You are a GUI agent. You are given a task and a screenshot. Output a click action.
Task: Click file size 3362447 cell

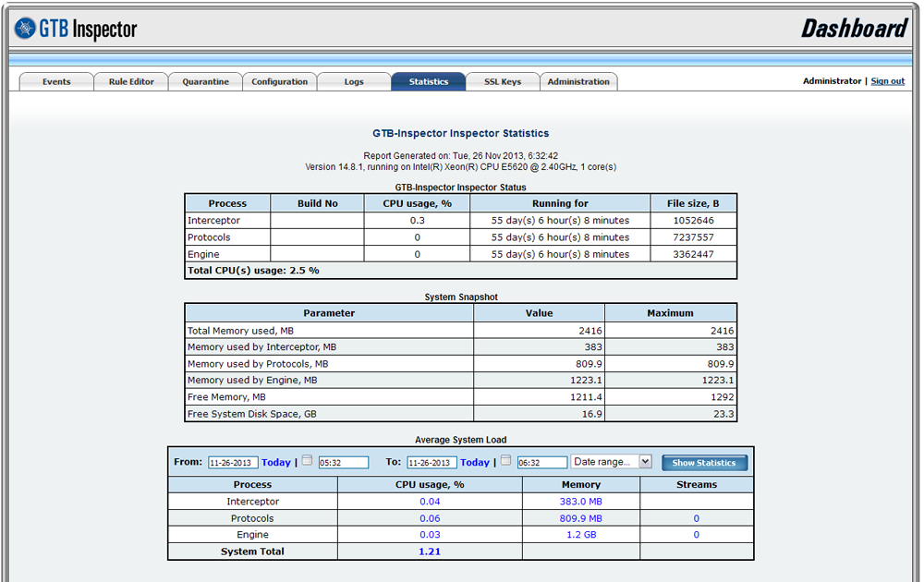(x=694, y=254)
